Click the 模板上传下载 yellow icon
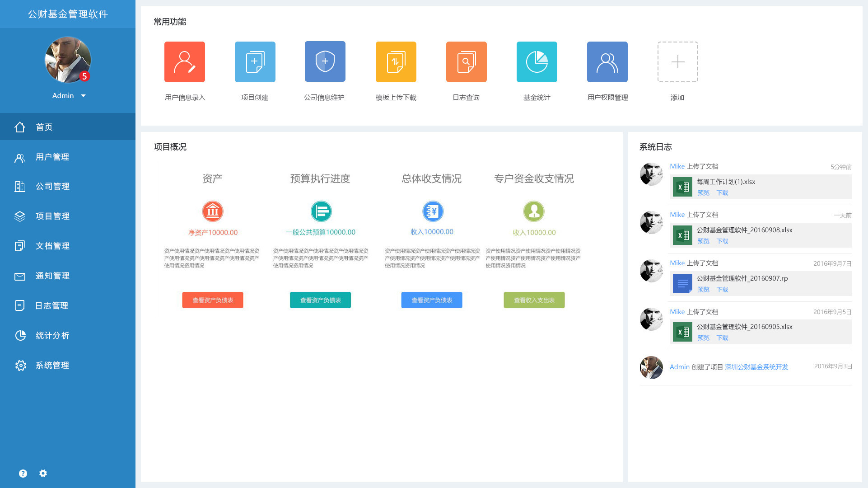 396,62
